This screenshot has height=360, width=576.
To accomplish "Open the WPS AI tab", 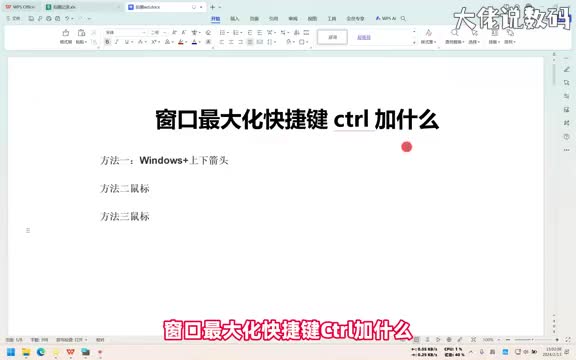I will (x=386, y=18).
